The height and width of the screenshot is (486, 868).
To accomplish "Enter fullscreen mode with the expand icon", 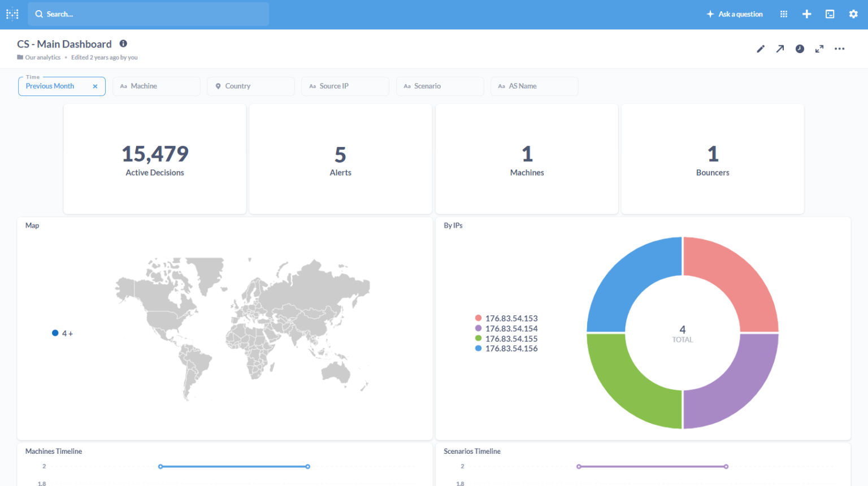I will point(819,49).
